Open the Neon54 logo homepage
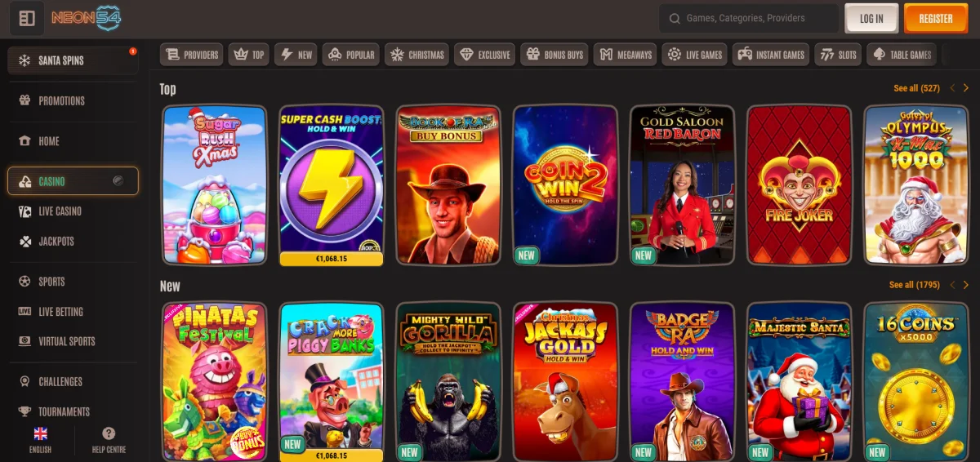980x462 pixels. (87, 18)
